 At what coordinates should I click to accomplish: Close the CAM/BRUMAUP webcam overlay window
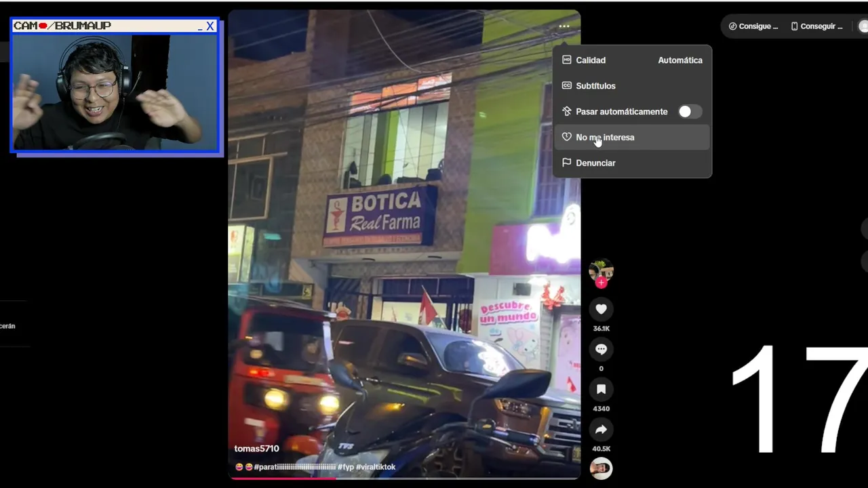(210, 26)
